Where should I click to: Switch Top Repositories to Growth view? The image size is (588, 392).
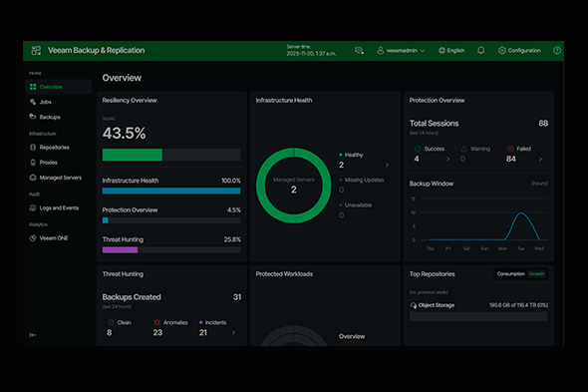coord(536,274)
